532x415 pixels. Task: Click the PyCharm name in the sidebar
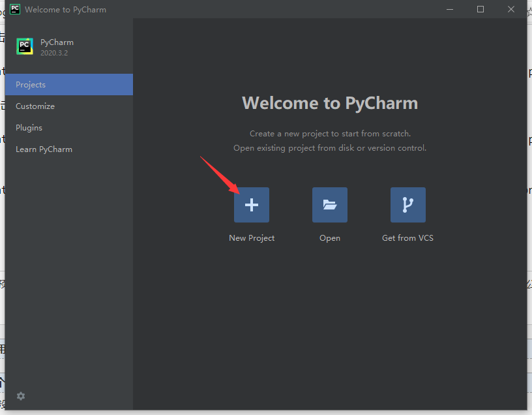click(x=57, y=42)
